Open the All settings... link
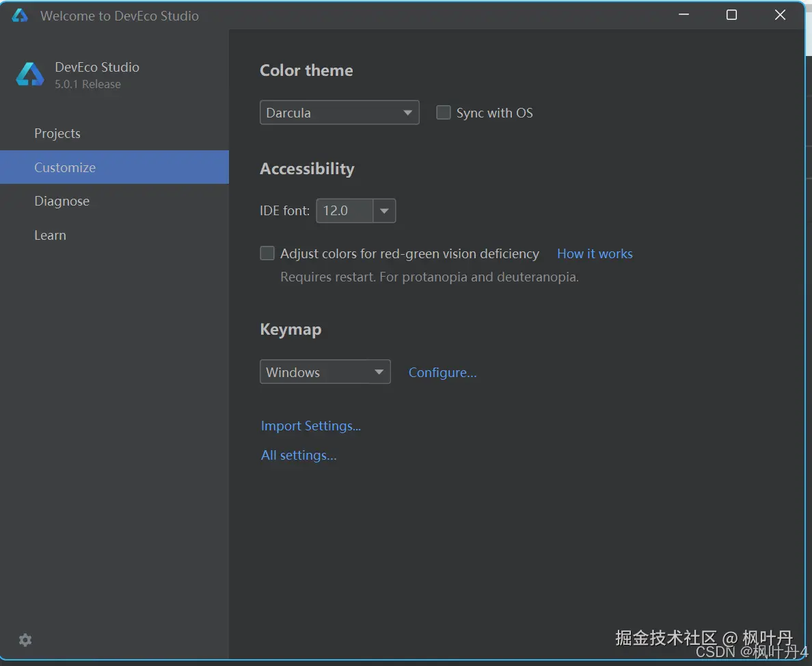Viewport: 812px width, 666px height. 299,456
